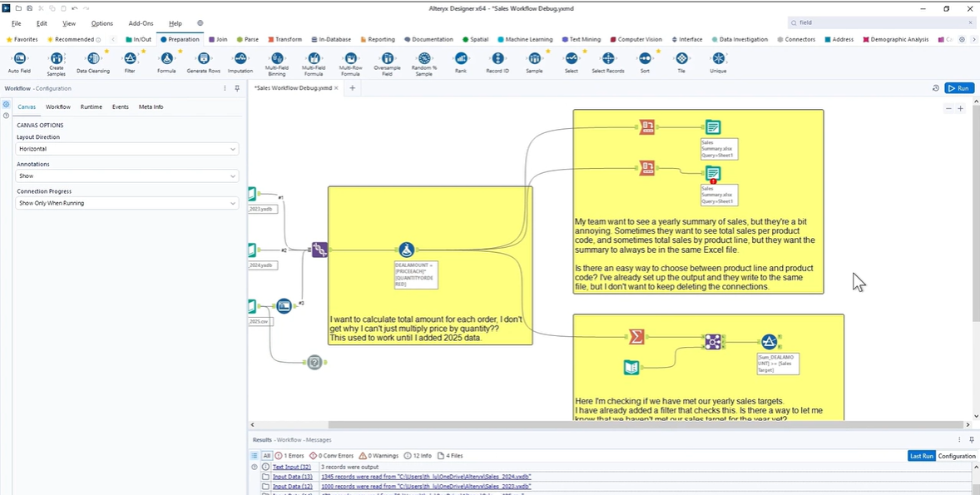Switch to the Join tool category

pos(218,39)
